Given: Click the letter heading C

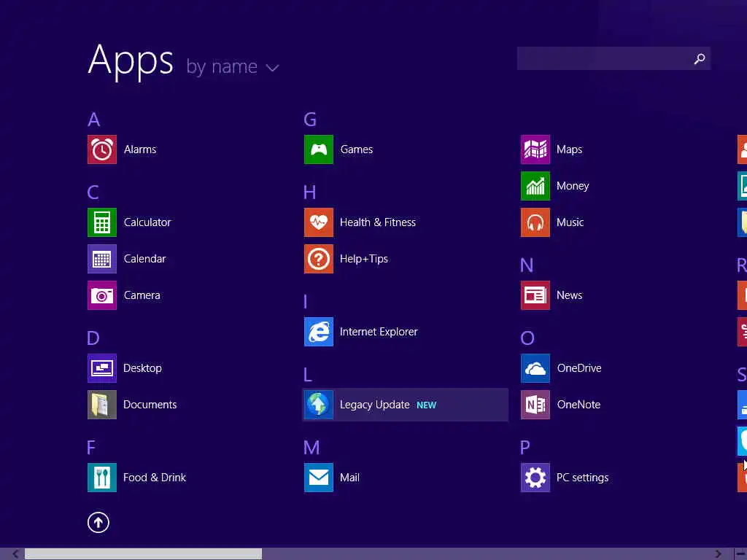Looking at the screenshot, I should 93,192.
